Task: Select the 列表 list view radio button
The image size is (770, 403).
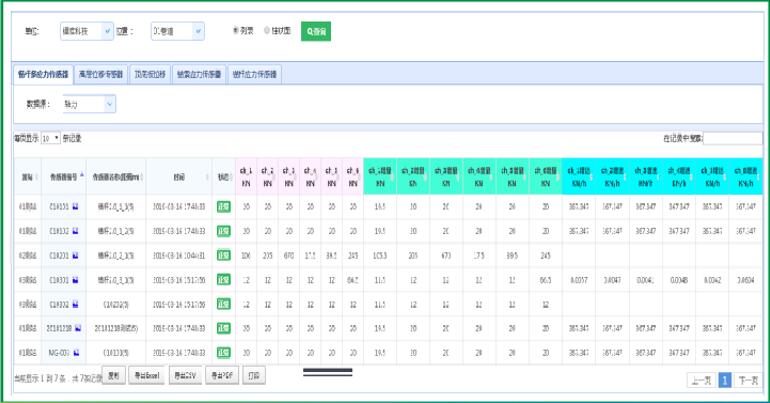Action: [236, 31]
